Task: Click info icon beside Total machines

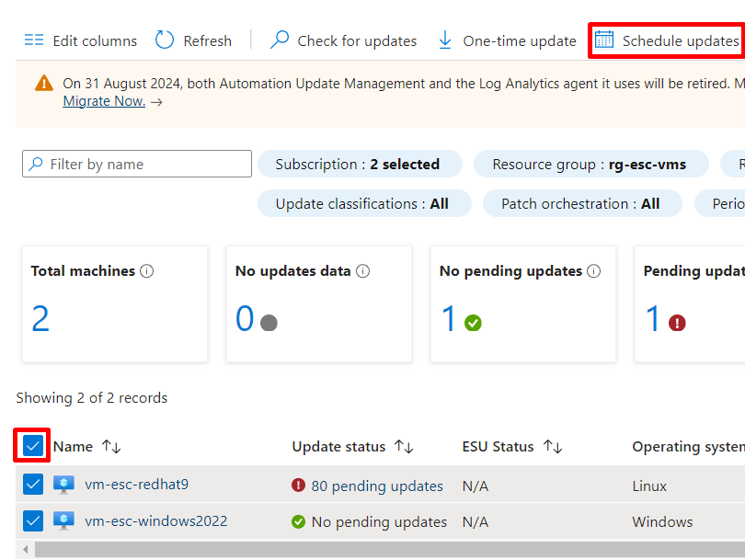Action: 147,271
